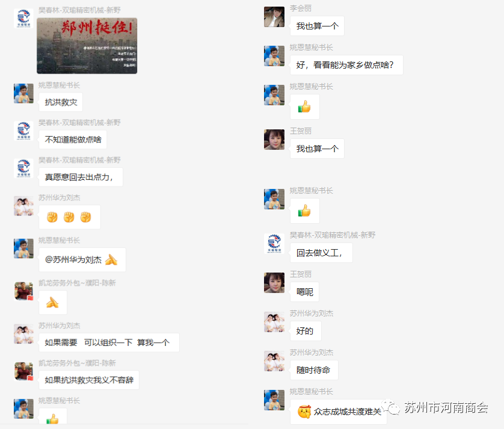
Task: Select the message 好，看看能为家乡做点啥？
Action: click(346, 65)
